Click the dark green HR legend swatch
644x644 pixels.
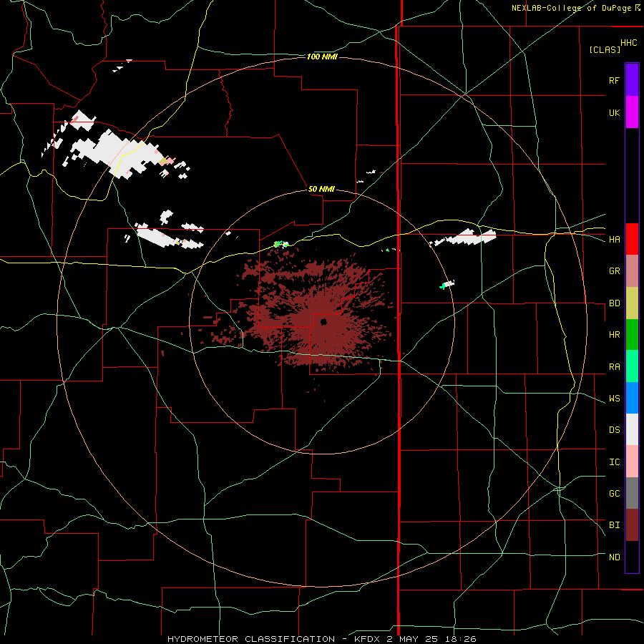[632, 335]
